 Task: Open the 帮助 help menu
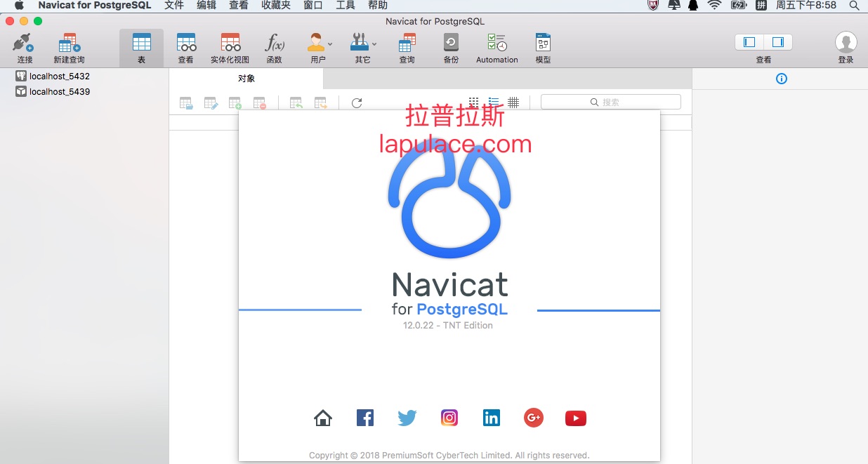(x=378, y=6)
